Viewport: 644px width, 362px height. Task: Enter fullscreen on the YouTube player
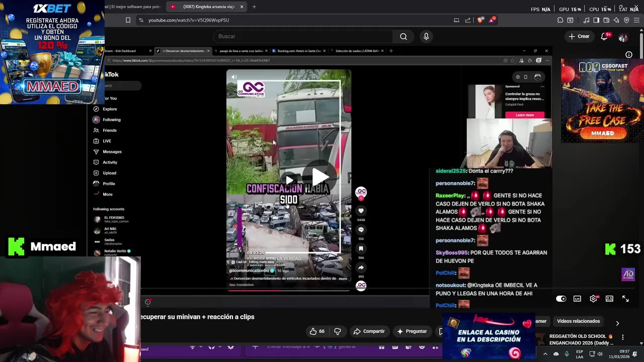point(625,299)
